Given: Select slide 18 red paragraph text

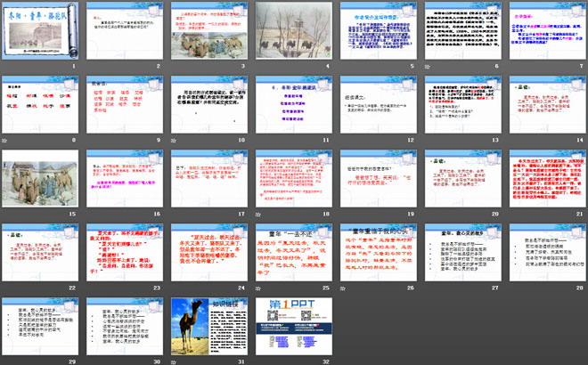Looking at the screenshot, I should click(x=294, y=178).
